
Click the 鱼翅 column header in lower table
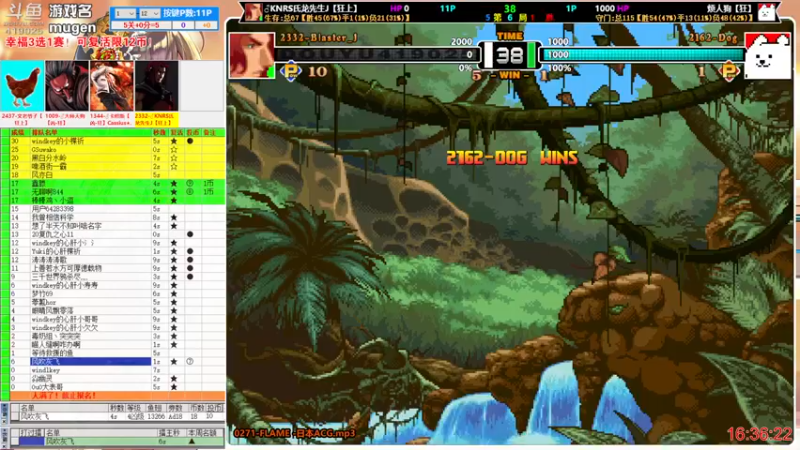tap(155, 408)
